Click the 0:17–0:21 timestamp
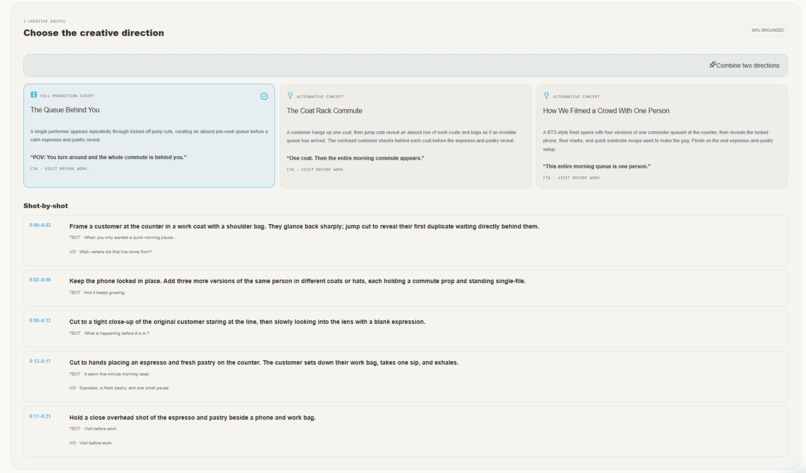 click(x=40, y=416)
